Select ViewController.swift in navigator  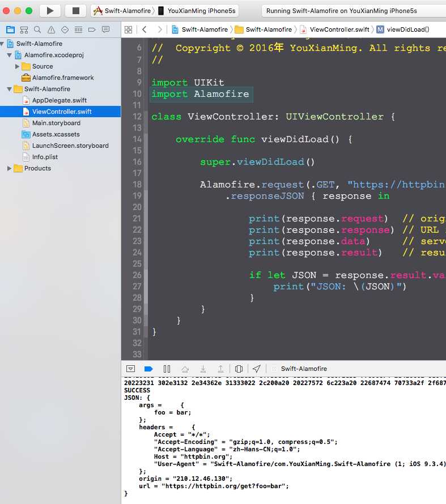(61, 112)
